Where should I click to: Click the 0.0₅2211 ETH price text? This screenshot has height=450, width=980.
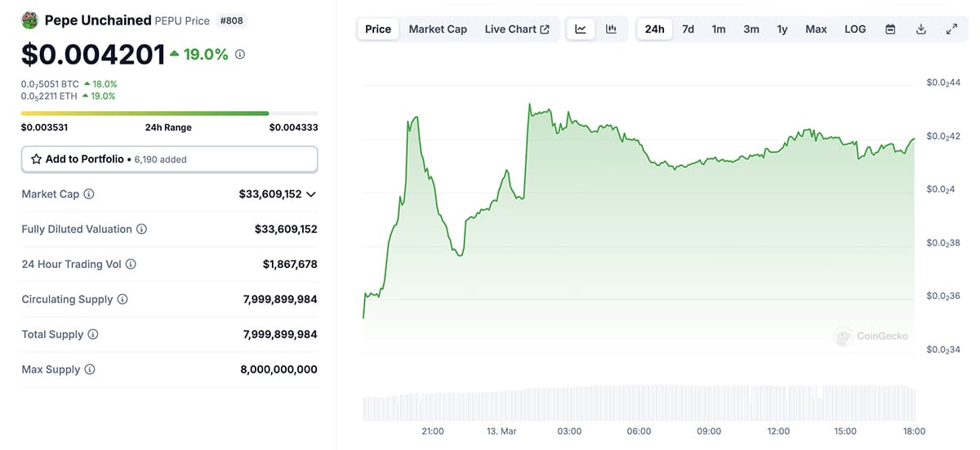coord(50,96)
